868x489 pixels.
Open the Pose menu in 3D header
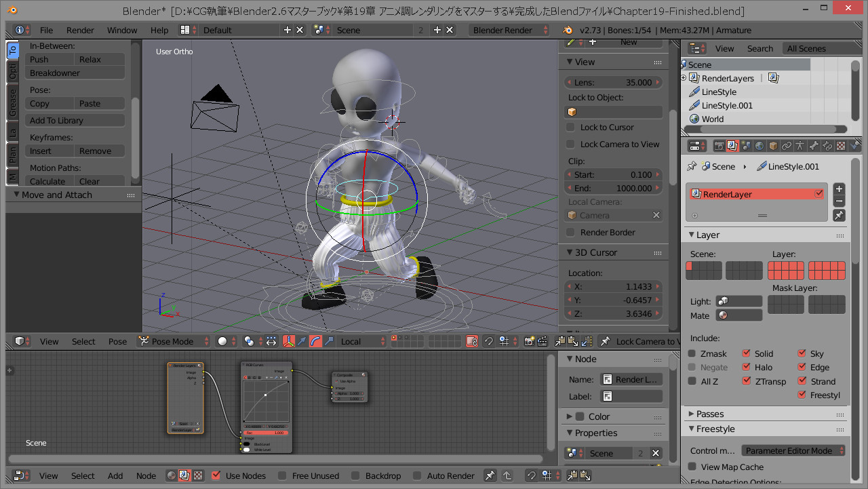click(x=117, y=341)
